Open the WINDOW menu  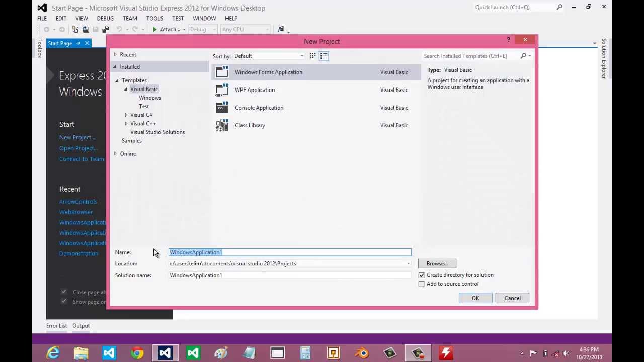click(204, 18)
